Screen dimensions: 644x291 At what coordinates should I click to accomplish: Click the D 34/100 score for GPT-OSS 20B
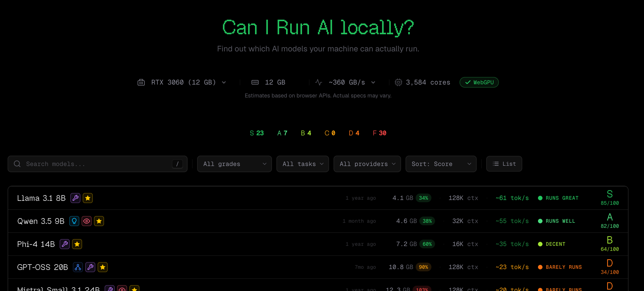pyautogui.click(x=610, y=267)
